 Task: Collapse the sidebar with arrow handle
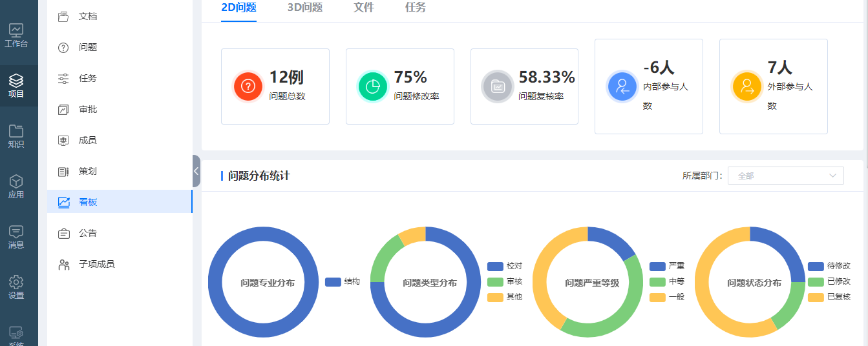196,171
